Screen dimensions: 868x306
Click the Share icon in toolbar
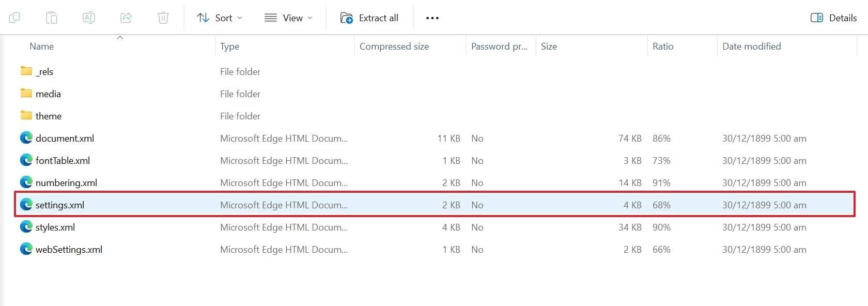pos(126,18)
